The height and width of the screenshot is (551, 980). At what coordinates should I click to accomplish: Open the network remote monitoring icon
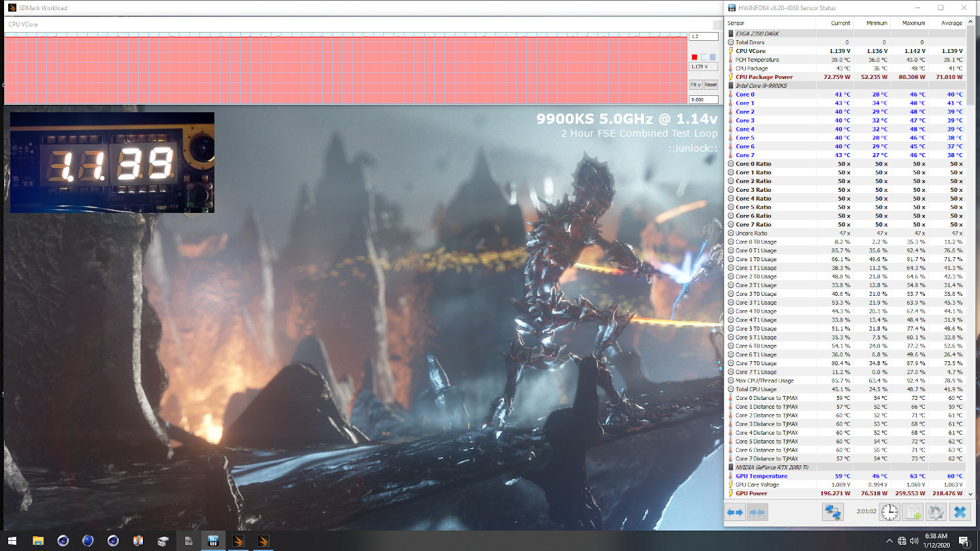coord(833,512)
